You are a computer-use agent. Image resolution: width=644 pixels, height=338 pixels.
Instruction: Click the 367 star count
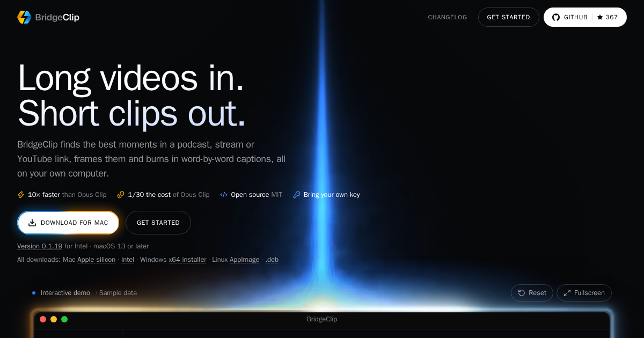[612, 17]
